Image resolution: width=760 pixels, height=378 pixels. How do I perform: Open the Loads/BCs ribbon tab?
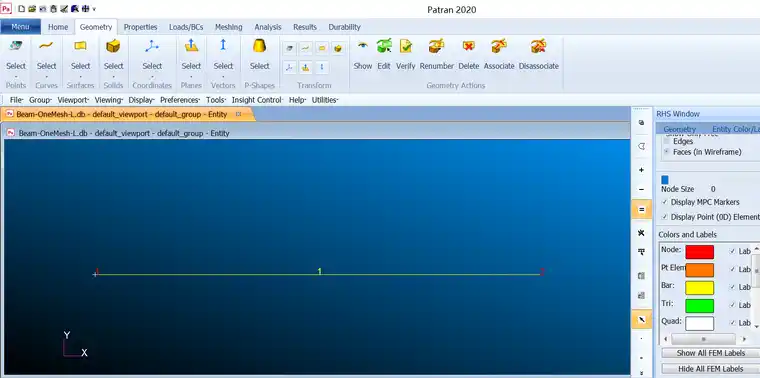[x=186, y=27]
